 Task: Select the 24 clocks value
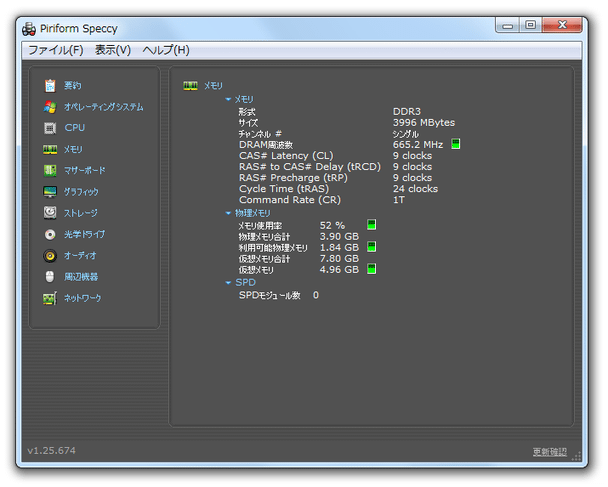coord(415,189)
